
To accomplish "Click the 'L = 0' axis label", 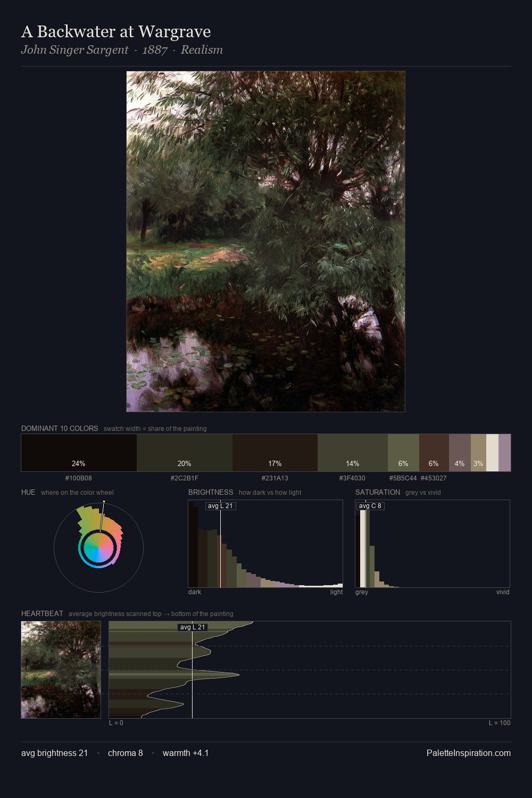I will pos(116,723).
